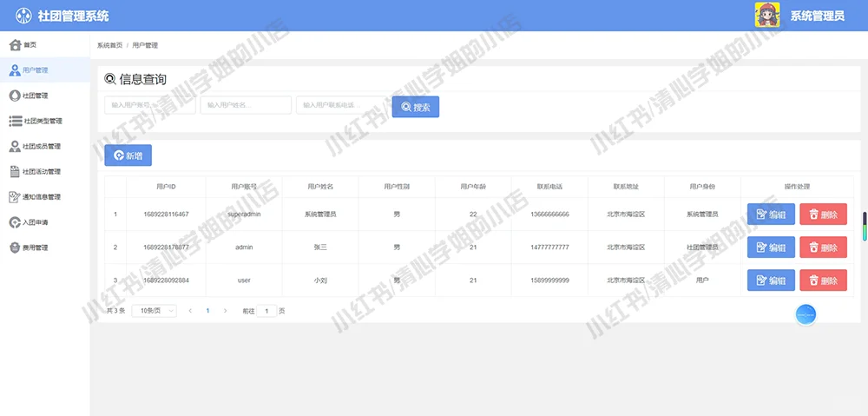Click the cell 1689228092884
This screenshot has width=868, height=416.
(166, 281)
